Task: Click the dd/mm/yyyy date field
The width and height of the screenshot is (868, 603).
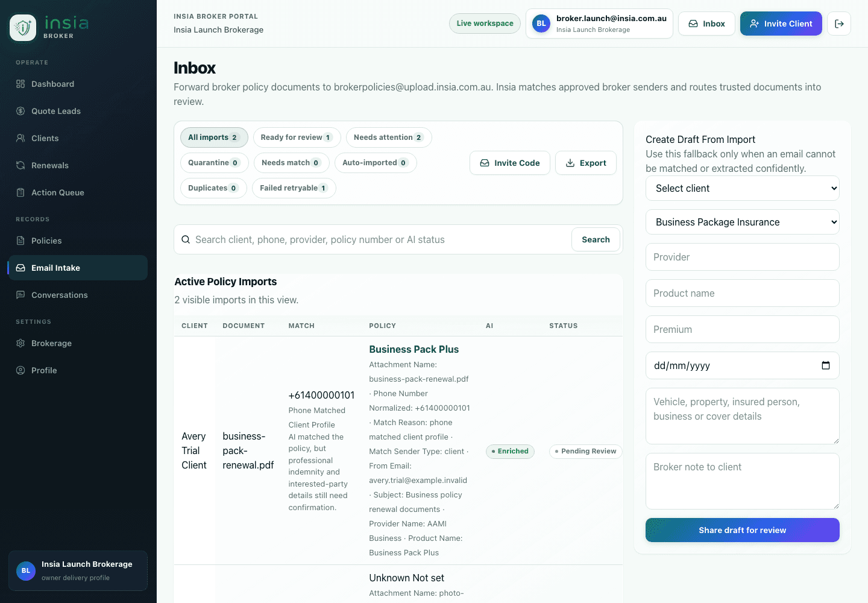Action: tap(743, 365)
